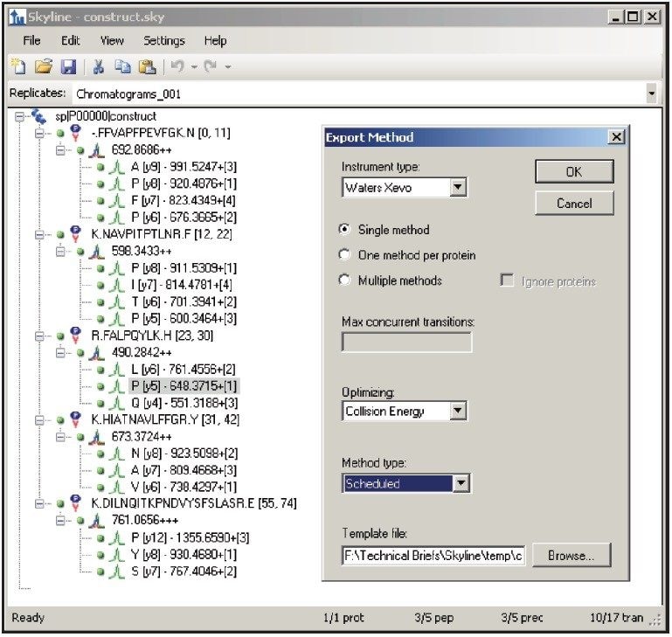672x637 pixels.
Task: Click the Save disk toolbar icon
Action: 68,67
